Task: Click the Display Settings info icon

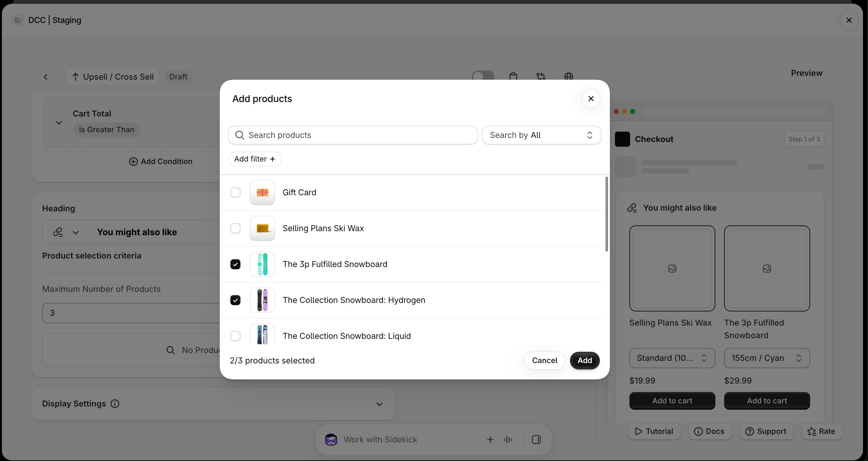Action: pyautogui.click(x=115, y=404)
